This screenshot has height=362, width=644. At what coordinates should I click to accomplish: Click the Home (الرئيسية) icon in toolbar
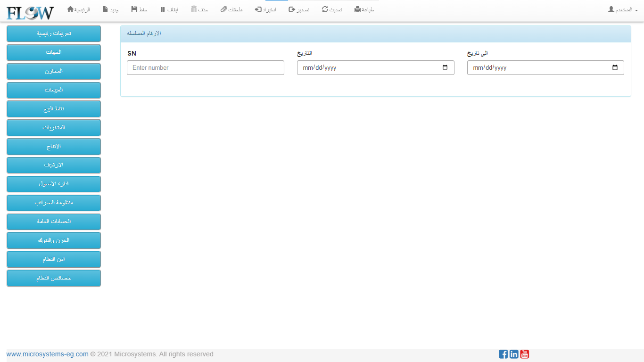point(70,9)
